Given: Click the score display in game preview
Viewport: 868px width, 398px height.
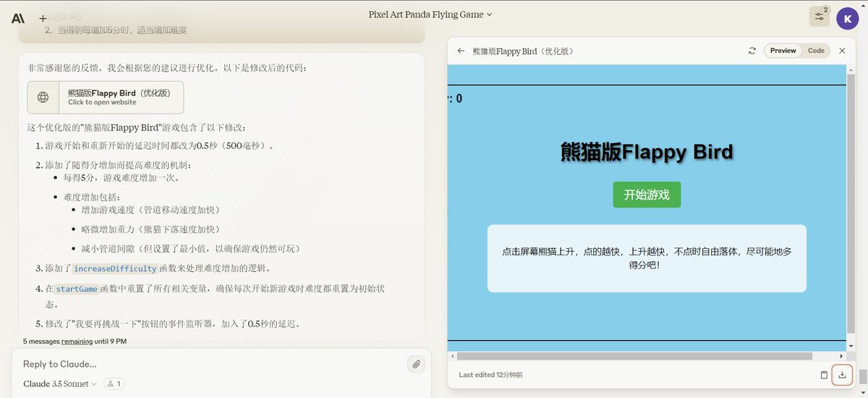Looking at the screenshot, I should [x=455, y=98].
